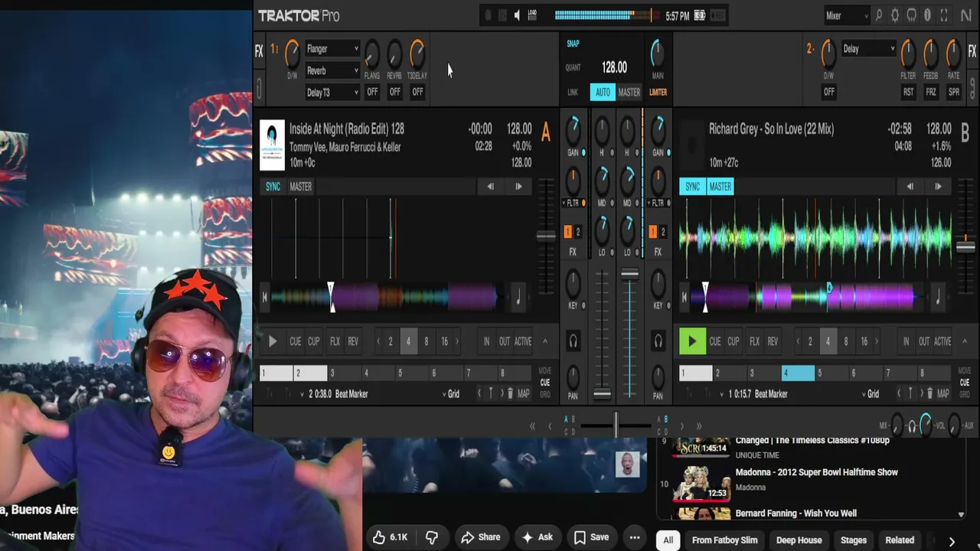The image size is (980, 551).
Task: Click Deck A tempo bend down arrow
Action: [490, 186]
